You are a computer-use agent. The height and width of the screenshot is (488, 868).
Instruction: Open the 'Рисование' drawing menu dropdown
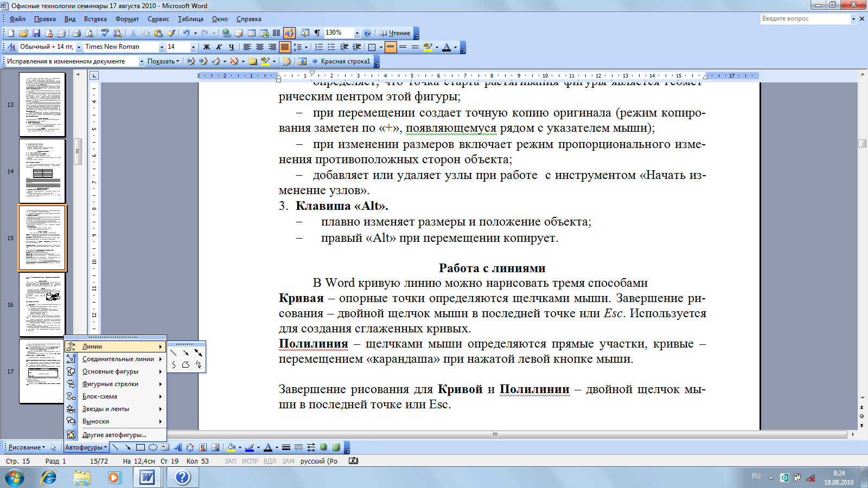pyautogui.click(x=27, y=447)
